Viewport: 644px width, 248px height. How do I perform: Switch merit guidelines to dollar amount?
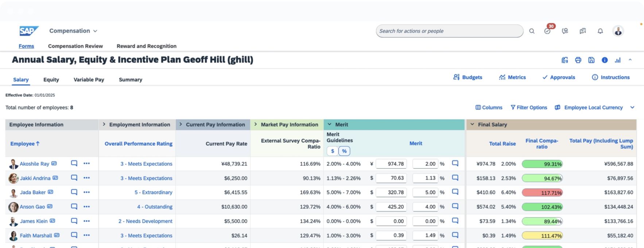[332, 151]
